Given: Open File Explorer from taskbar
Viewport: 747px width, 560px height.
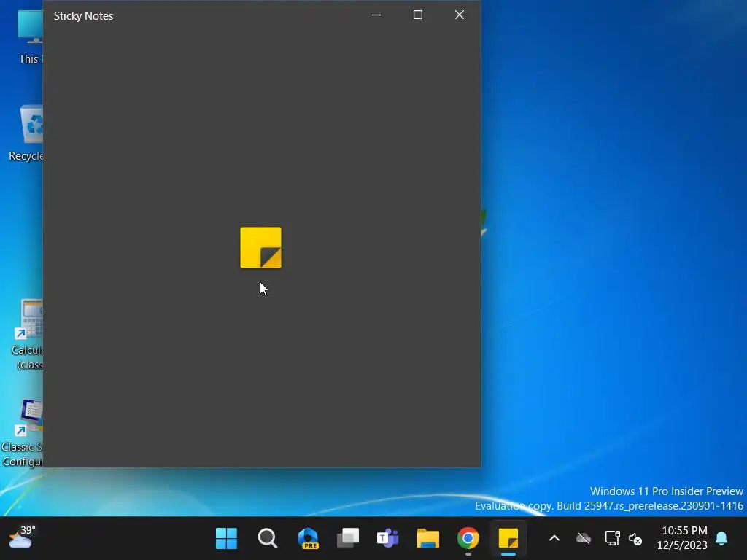Looking at the screenshot, I should point(427,539).
